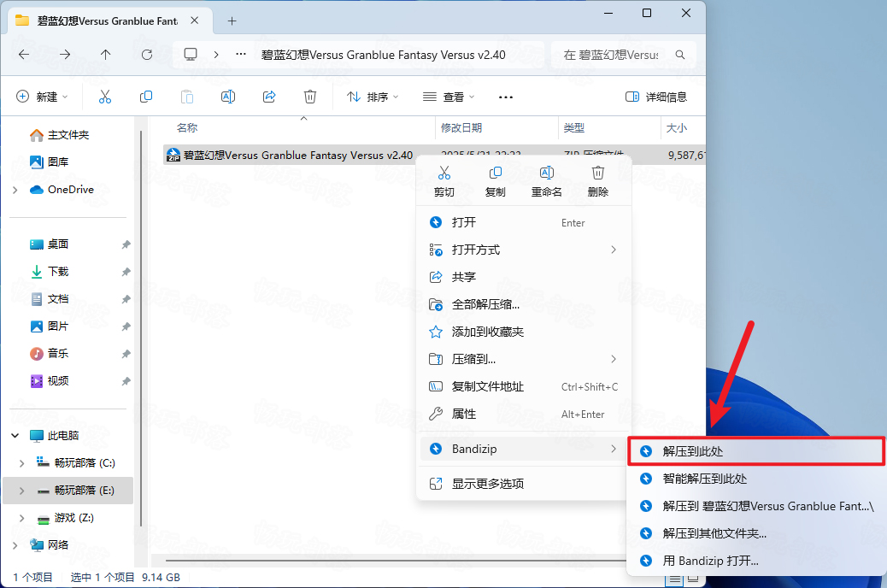
Task: Choose 复制 in the context menu
Action: tap(495, 182)
